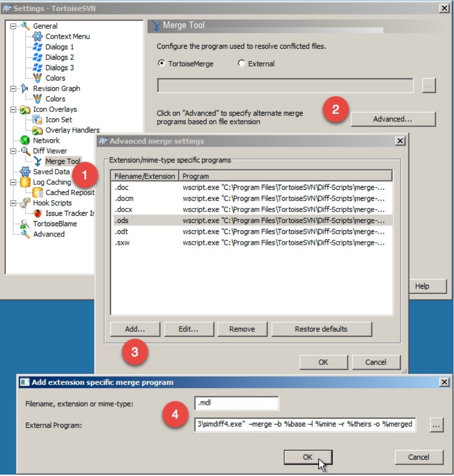Image resolution: width=454 pixels, height=476 pixels.
Task: Open the Network settings page
Action: pos(46,140)
